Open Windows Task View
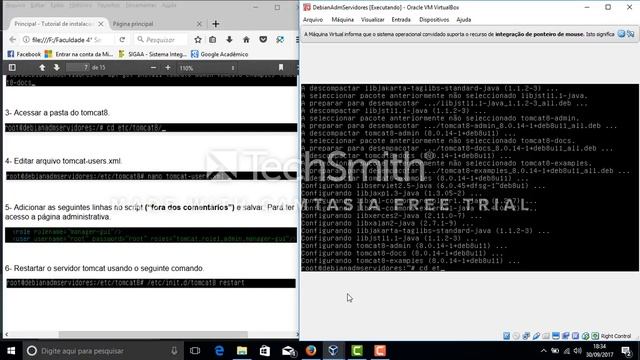Image resolution: width=640 pixels, height=360 pixels. tap(195, 351)
